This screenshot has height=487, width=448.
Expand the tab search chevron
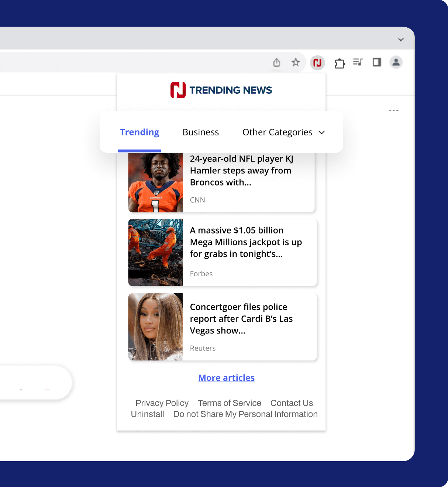[401, 39]
